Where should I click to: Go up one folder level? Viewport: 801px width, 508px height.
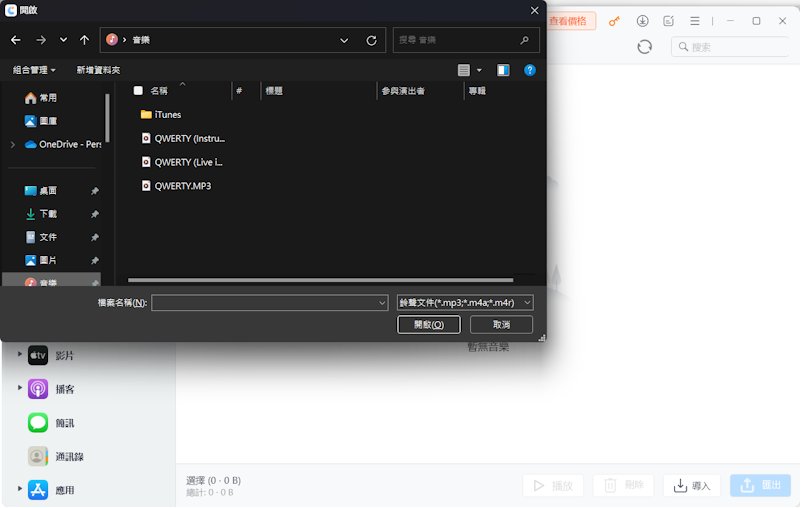point(85,40)
